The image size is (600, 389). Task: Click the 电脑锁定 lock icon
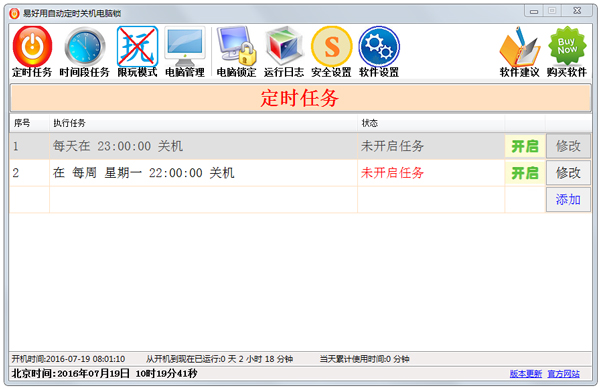[236, 52]
